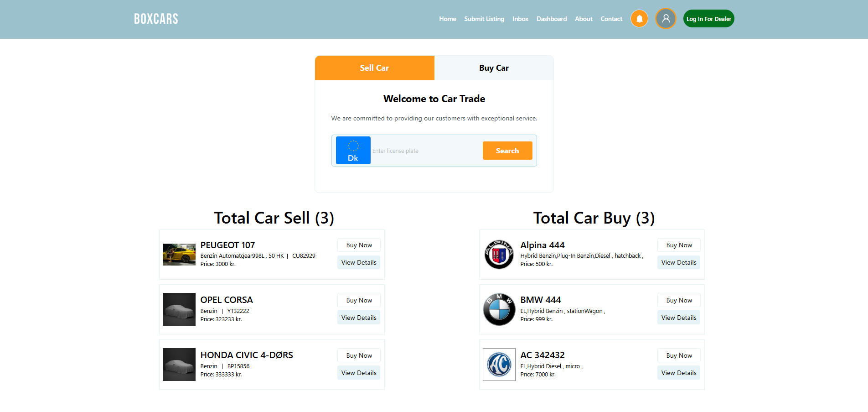Click the BP15856 license plate text
Image resolution: width=868 pixels, height=412 pixels.
point(238,366)
